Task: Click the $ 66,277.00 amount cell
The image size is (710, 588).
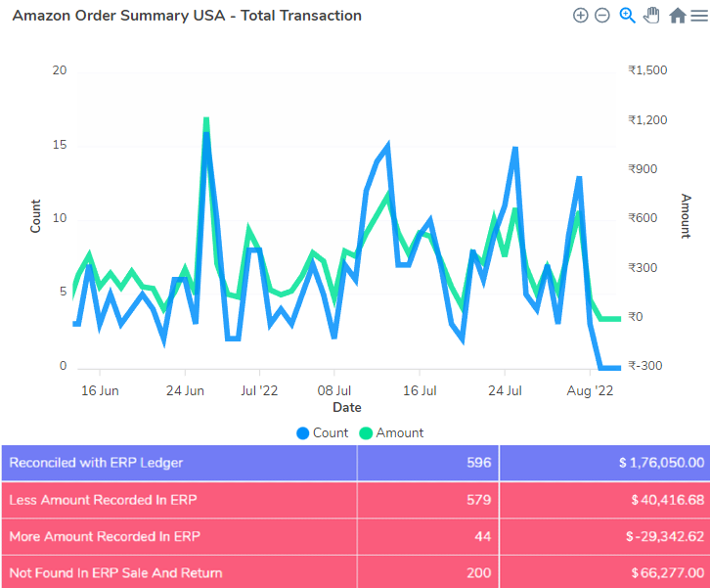Action: click(604, 572)
